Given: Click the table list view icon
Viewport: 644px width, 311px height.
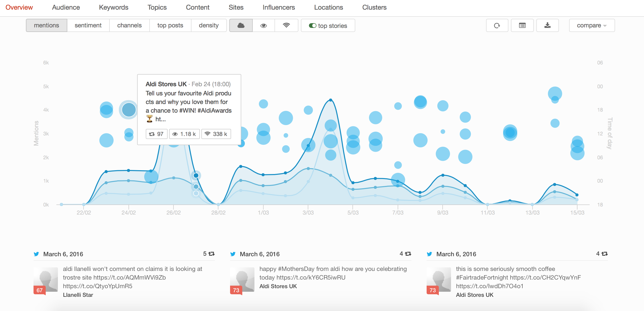Looking at the screenshot, I should click(x=522, y=25).
